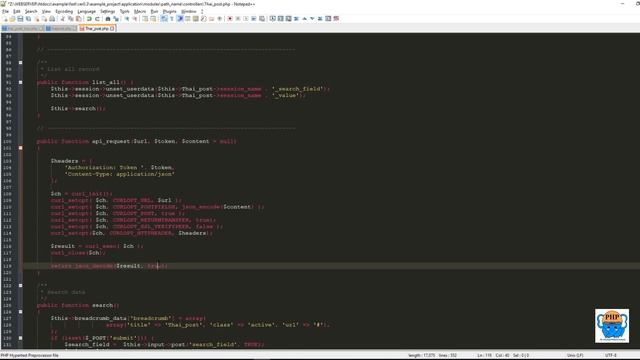Switch to the first document tab
The image size is (640, 360).
(22, 29)
